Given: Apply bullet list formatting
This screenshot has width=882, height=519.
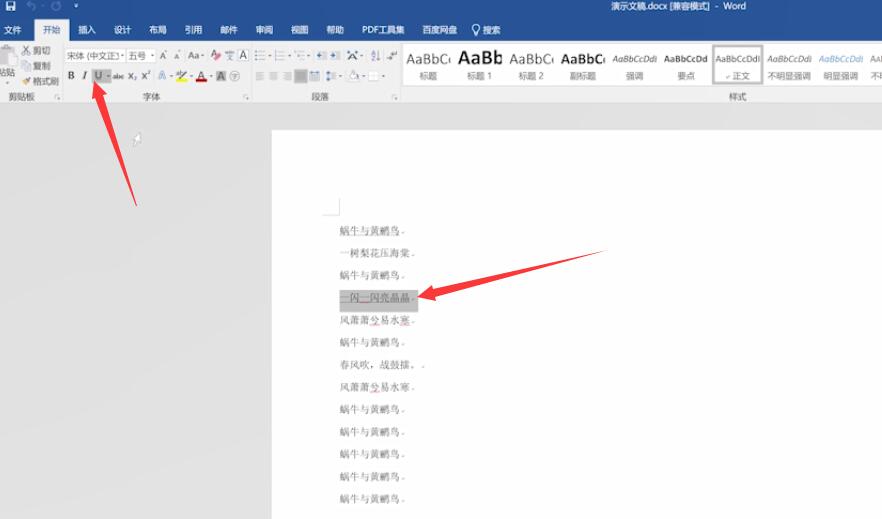Looking at the screenshot, I should [259, 56].
